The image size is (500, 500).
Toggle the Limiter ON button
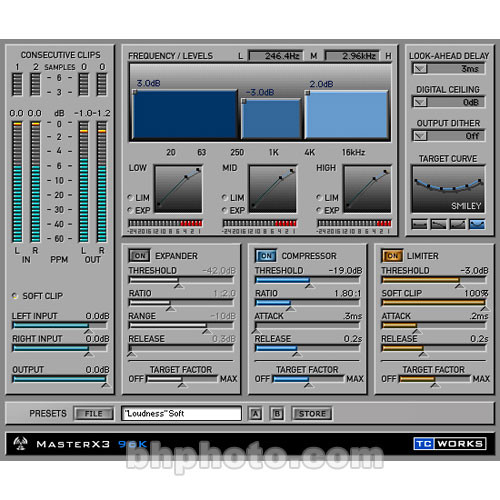pos(392,256)
